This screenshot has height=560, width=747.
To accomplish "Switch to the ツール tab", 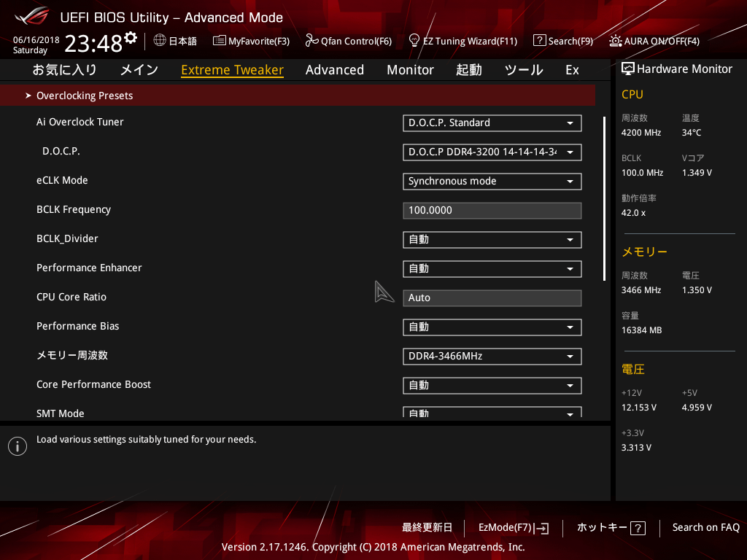I will [x=524, y=70].
